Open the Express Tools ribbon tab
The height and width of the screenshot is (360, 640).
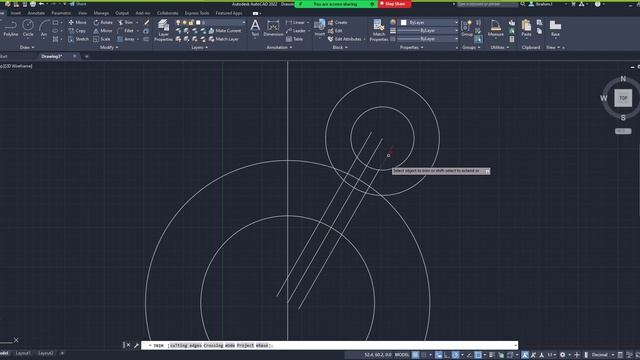197,13
